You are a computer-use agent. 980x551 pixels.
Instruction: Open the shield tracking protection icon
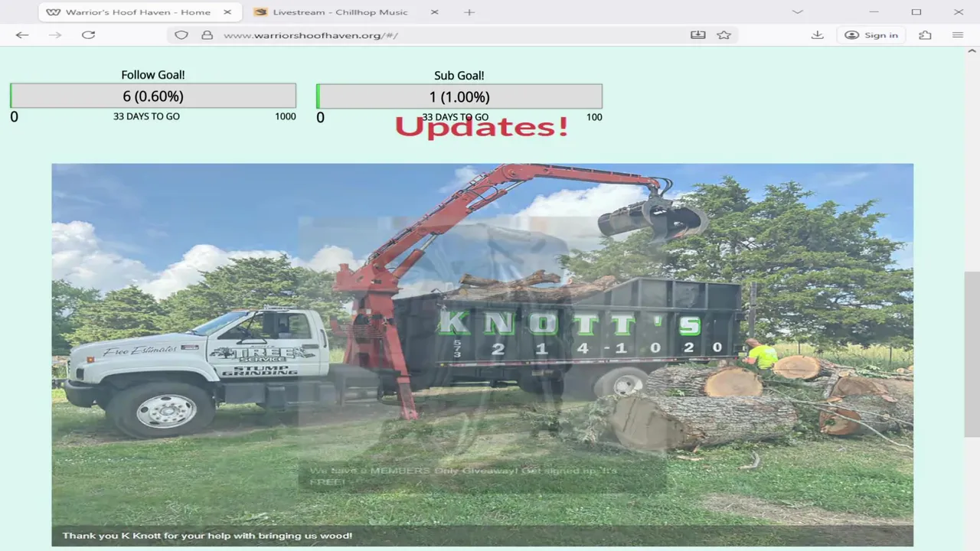coord(181,35)
